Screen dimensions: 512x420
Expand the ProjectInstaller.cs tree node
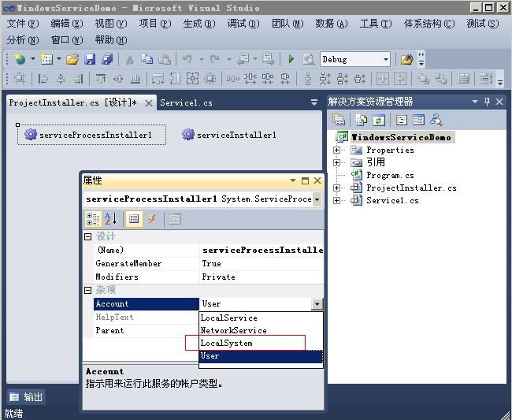click(x=336, y=188)
